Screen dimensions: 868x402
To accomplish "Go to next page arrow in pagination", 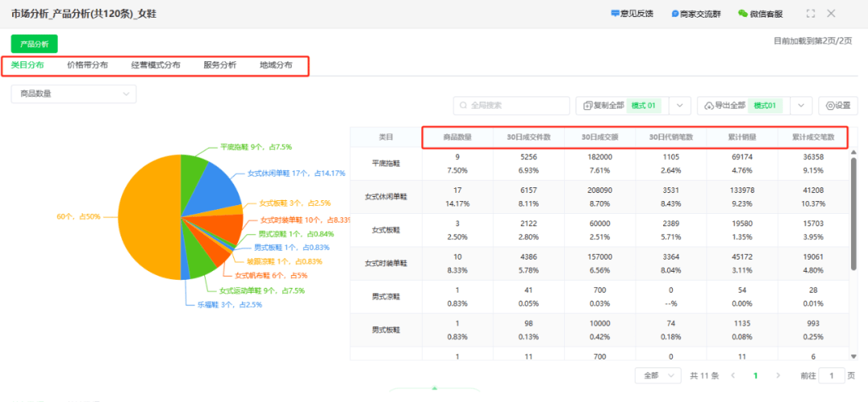I will pos(778,375).
